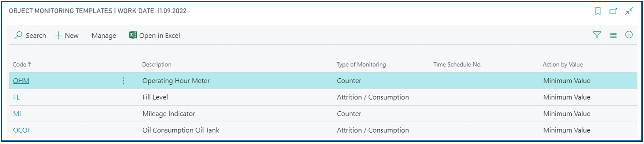This screenshot has width=644, height=144.
Task: Click Open in Excel label
Action: point(160,36)
